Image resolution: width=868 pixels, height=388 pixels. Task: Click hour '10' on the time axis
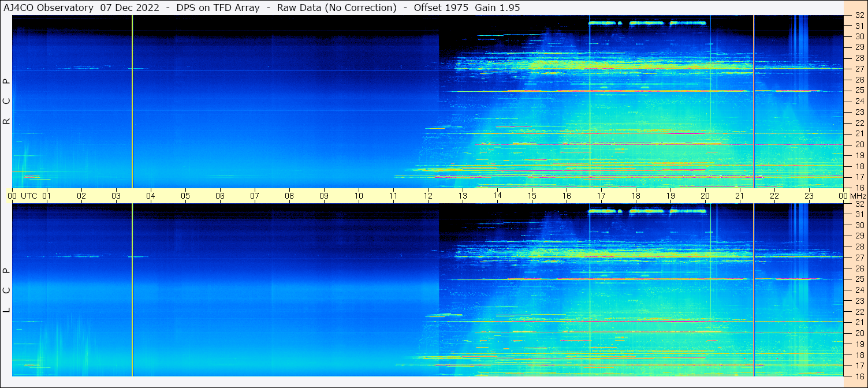point(359,196)
